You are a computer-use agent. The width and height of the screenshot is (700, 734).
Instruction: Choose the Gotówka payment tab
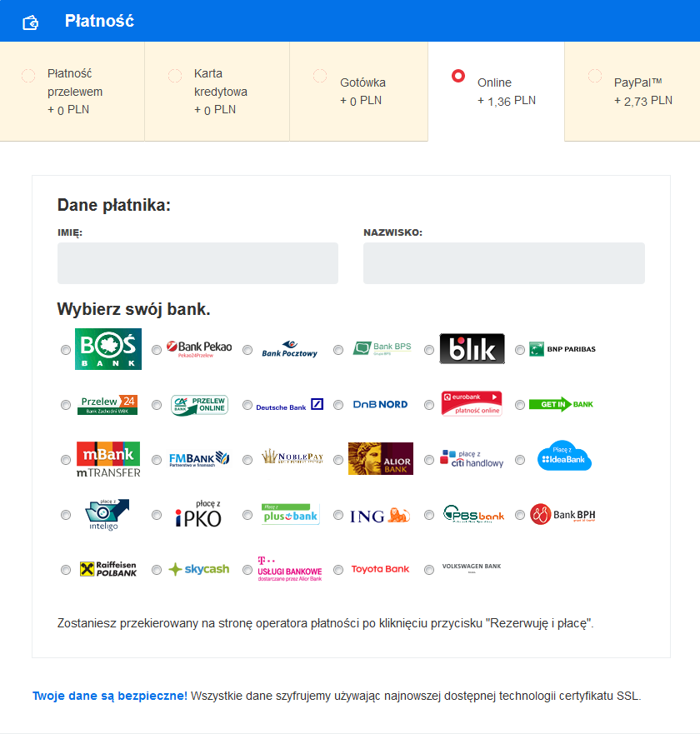pos(358,92)
